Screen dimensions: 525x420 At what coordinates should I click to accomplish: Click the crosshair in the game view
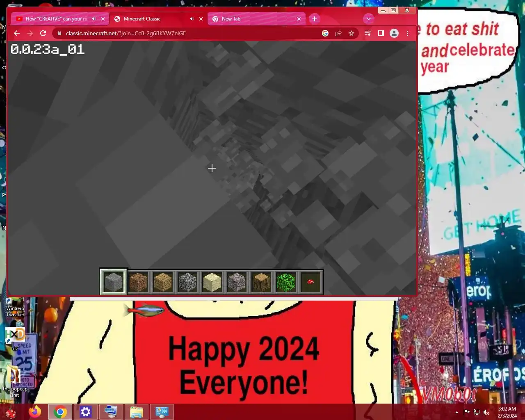[212, 168]
